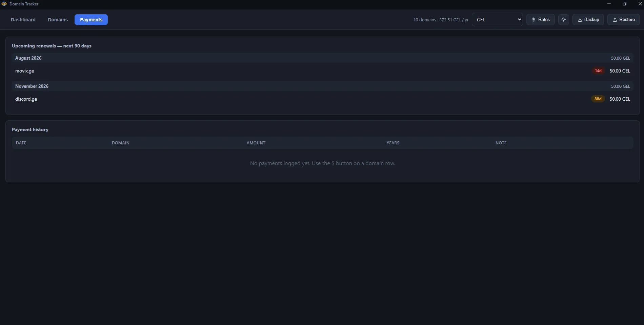
Task: Click the November 2026 group header
Action: (x=323, y=86)
